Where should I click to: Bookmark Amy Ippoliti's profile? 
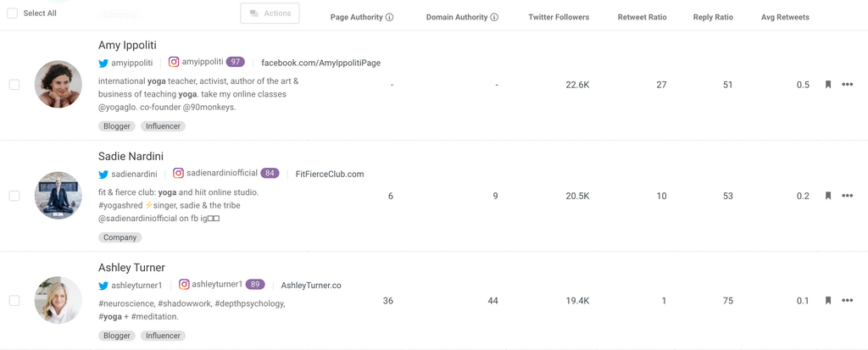[828, 85]
